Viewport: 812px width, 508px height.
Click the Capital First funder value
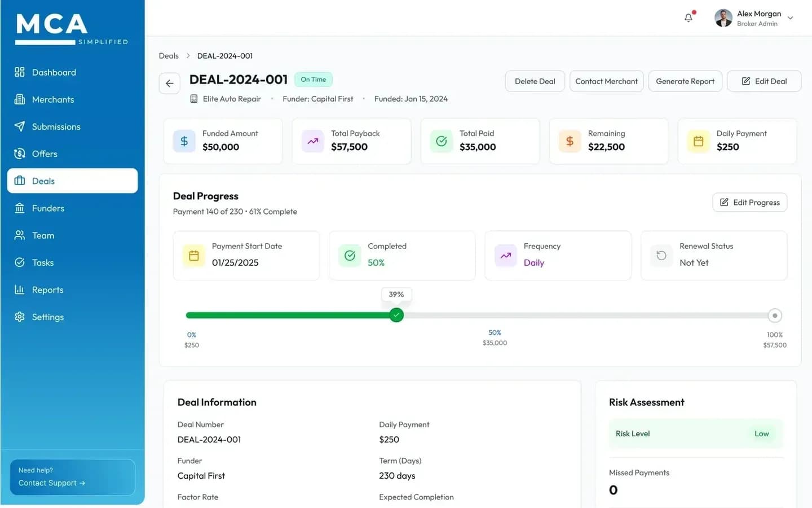(x=201, y=476)
